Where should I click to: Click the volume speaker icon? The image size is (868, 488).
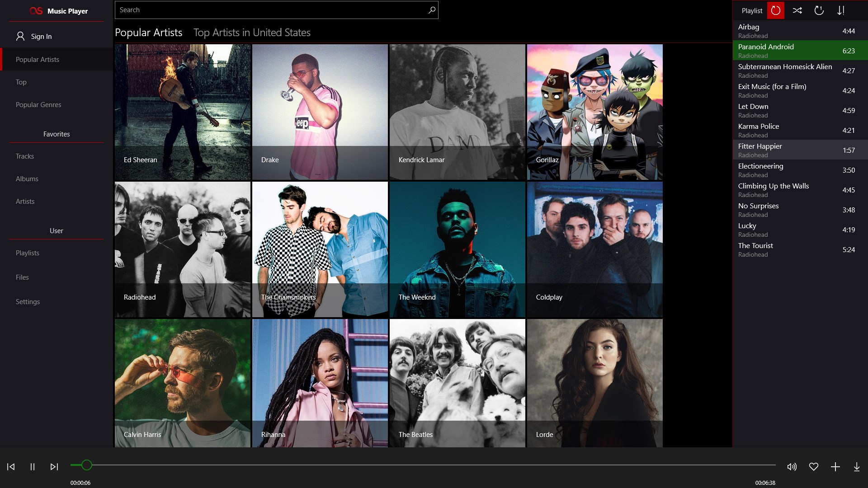point(792,467)
